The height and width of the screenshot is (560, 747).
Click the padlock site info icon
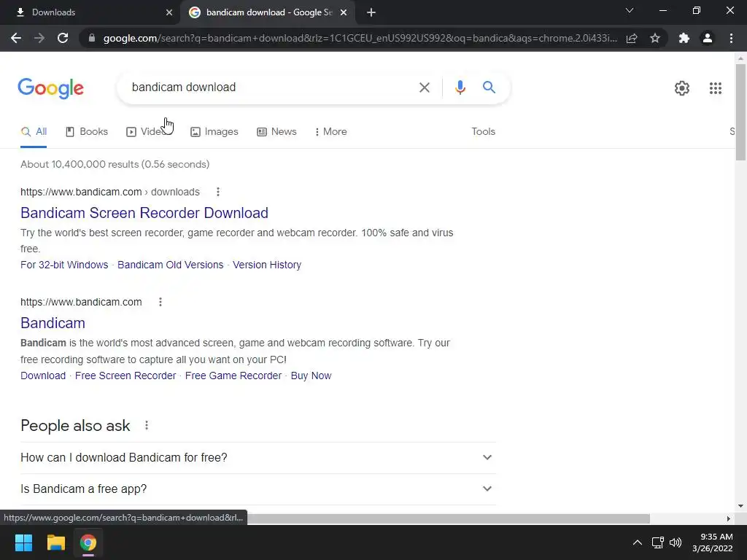point(92,38)
